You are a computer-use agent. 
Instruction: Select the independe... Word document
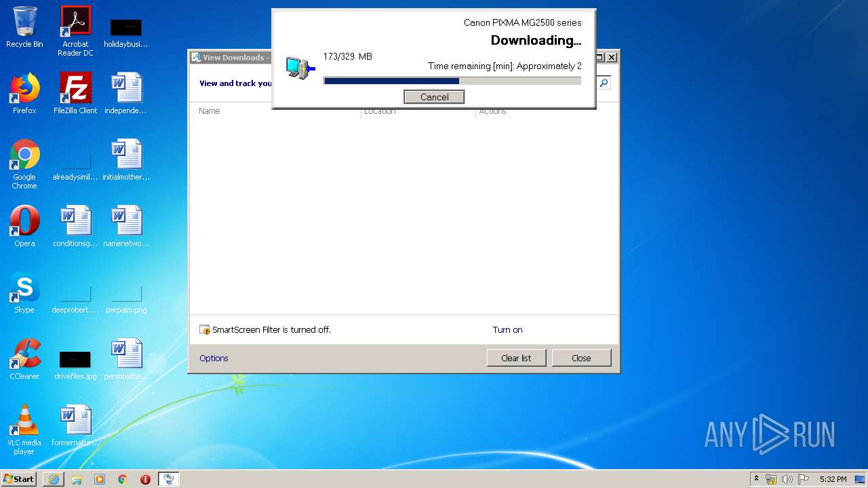(126, 94)
